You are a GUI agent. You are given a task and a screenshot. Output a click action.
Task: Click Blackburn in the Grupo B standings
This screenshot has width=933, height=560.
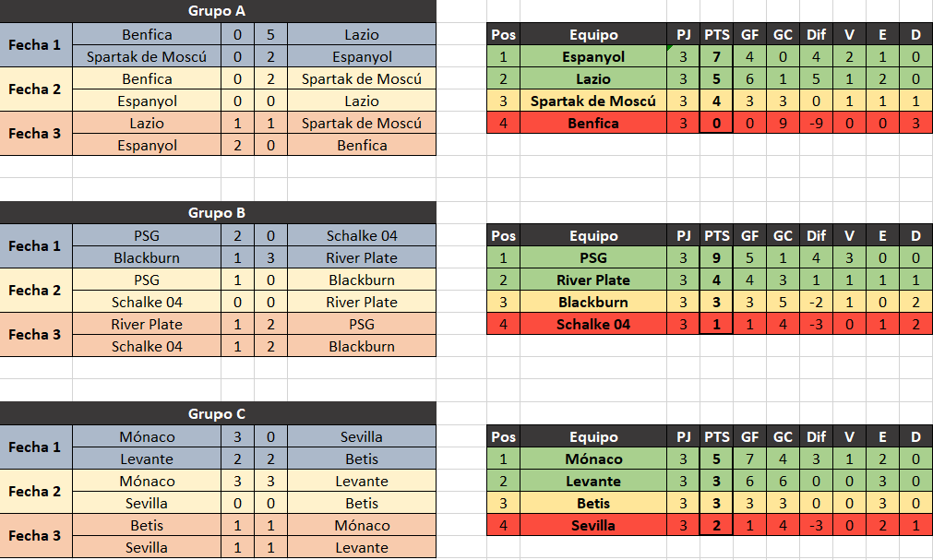[x=593, y=303]
